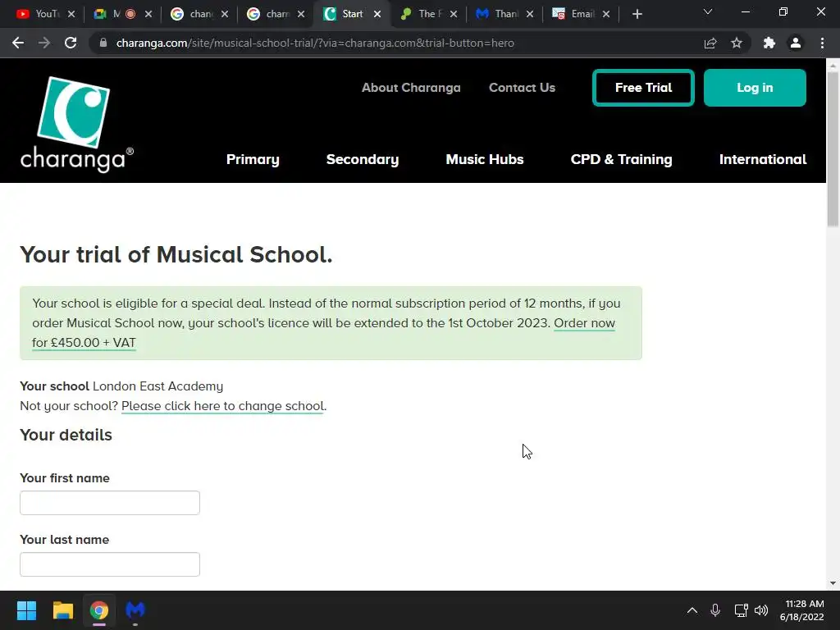
Task: Open File Explorer from taskbar
Action: point(62,610)
